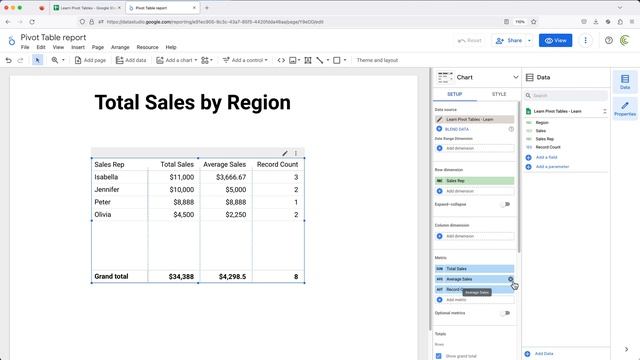Screen dimensions: 640x360
Task: Collapse the side panel with chevron arrow
Action: 626,349
